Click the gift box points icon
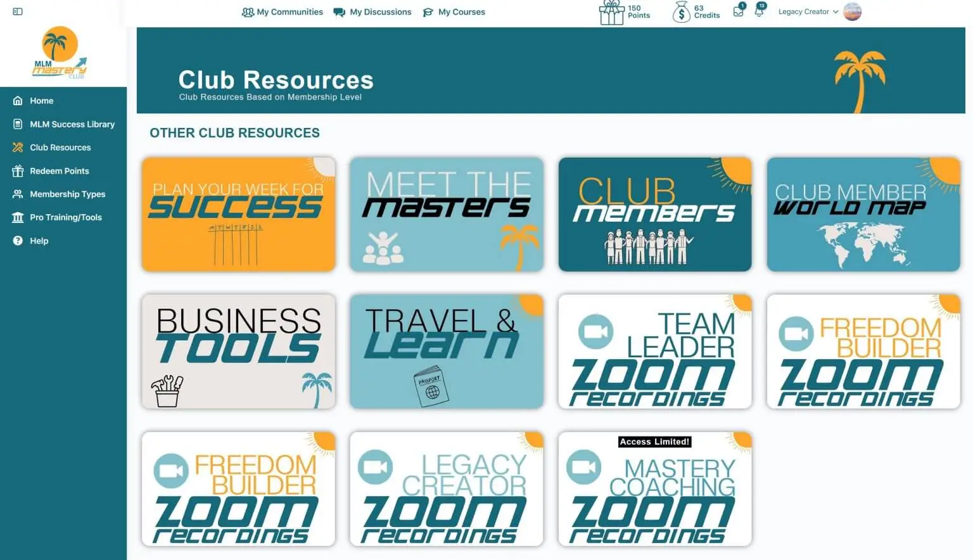973x560 pixels. click(611, 13)
